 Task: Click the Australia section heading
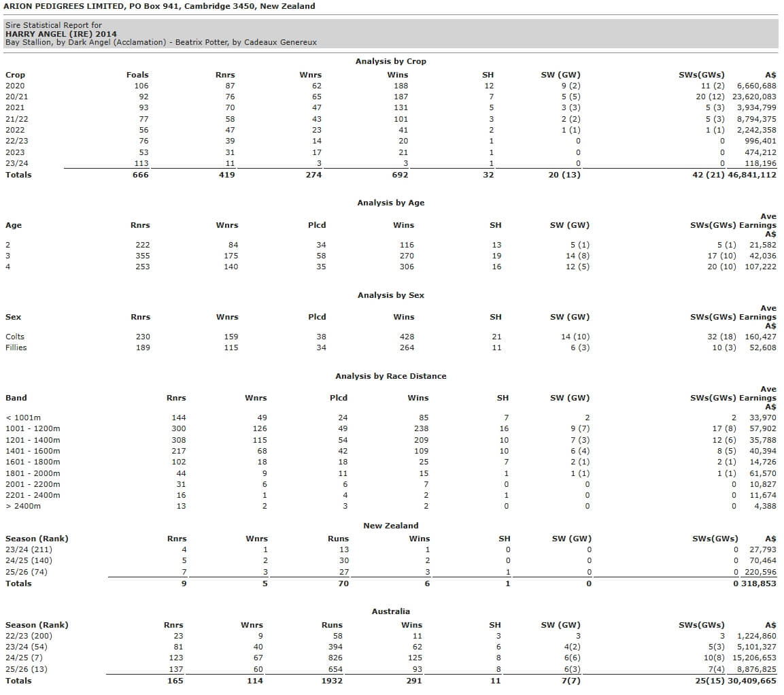[x=390, y=611]
